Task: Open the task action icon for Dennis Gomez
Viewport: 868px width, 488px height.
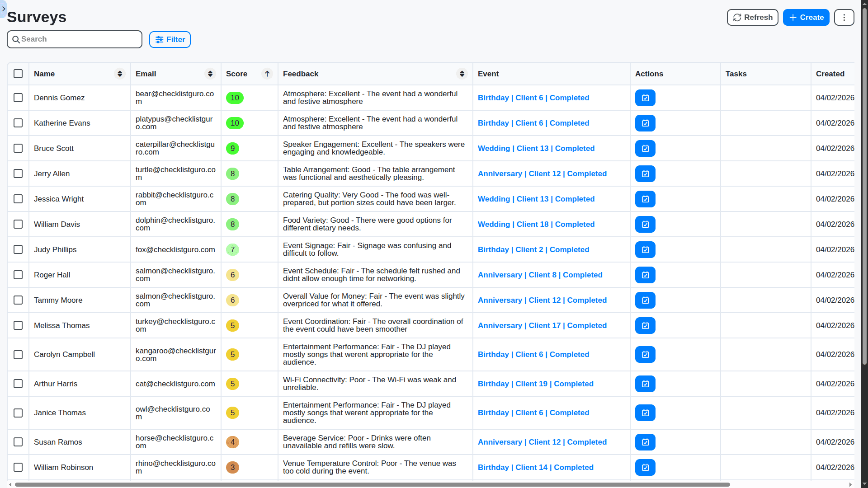Action: tap(645, 98)
